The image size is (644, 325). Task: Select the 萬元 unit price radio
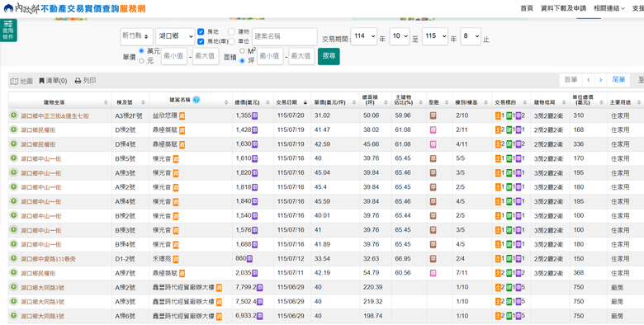click(x=142, y=51)
